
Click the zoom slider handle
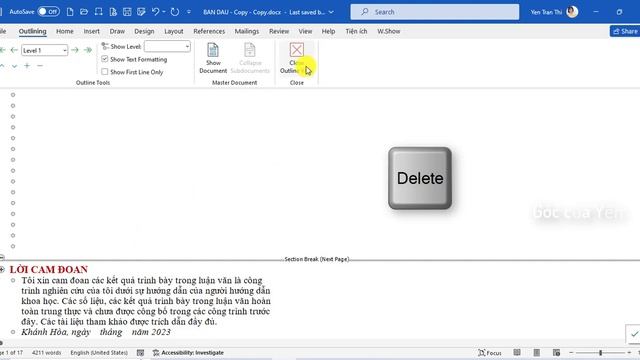pos(600,353)
